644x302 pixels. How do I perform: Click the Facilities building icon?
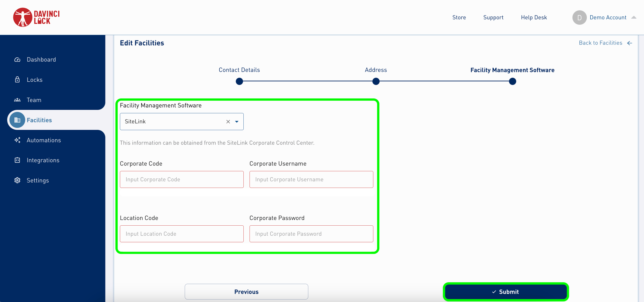[x=17, y=120]
